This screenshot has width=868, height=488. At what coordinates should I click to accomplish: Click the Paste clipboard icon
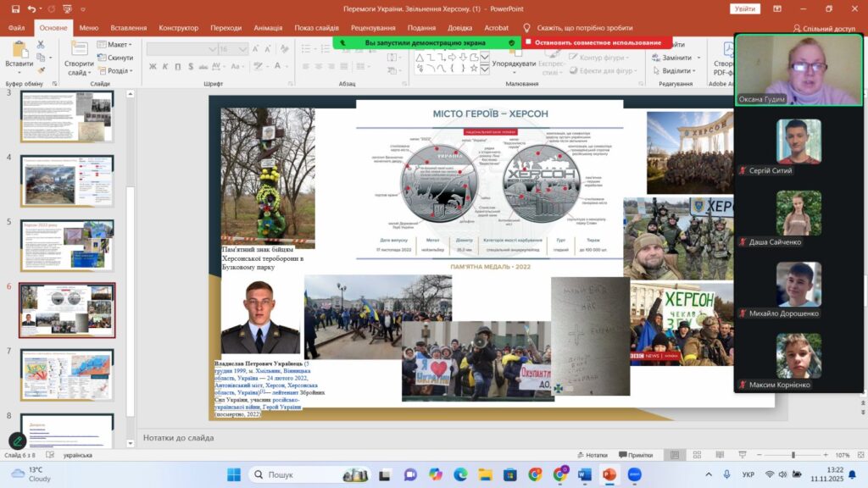19,53
